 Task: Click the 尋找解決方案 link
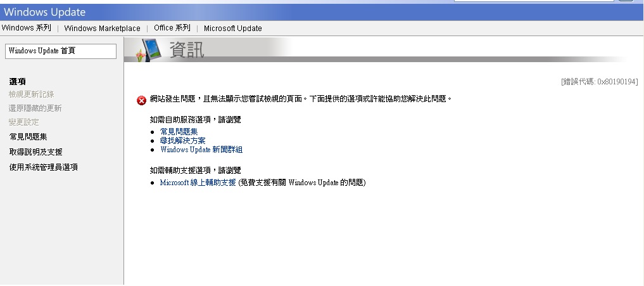(182, 140)
